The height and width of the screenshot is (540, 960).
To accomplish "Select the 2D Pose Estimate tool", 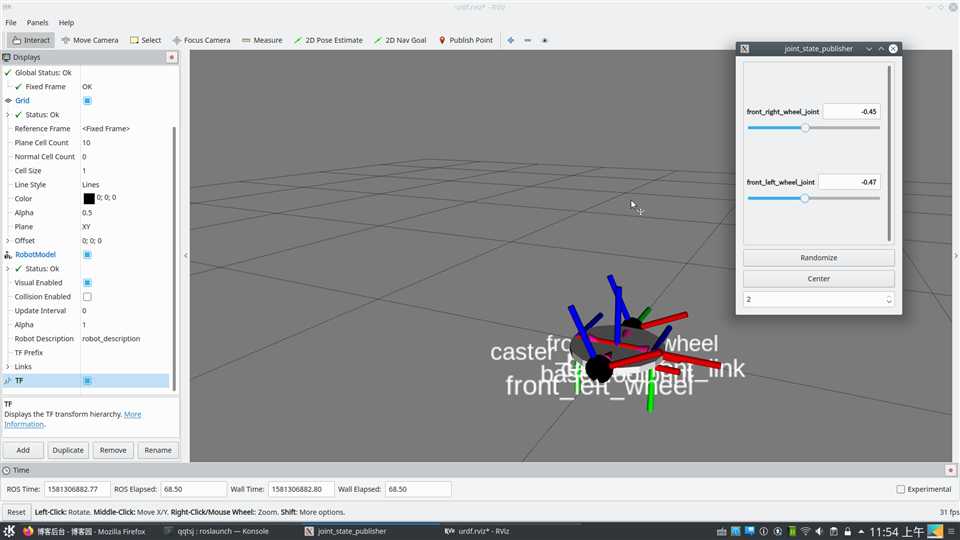I will click(x=328, y=40).
